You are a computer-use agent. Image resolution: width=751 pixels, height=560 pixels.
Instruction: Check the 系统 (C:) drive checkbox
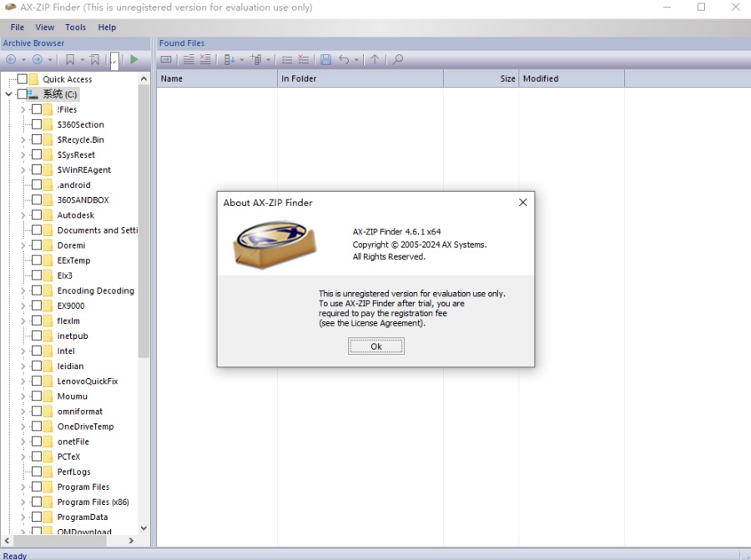[x=22, y=94]
